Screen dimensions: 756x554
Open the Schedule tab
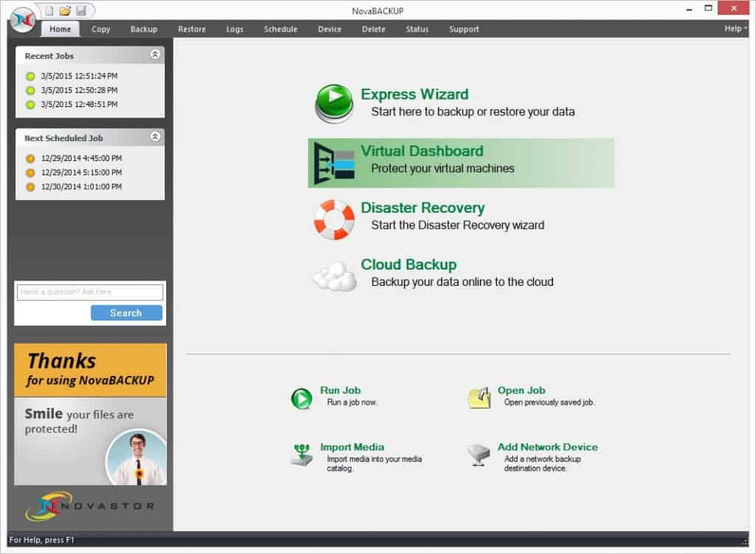point(281,29)
